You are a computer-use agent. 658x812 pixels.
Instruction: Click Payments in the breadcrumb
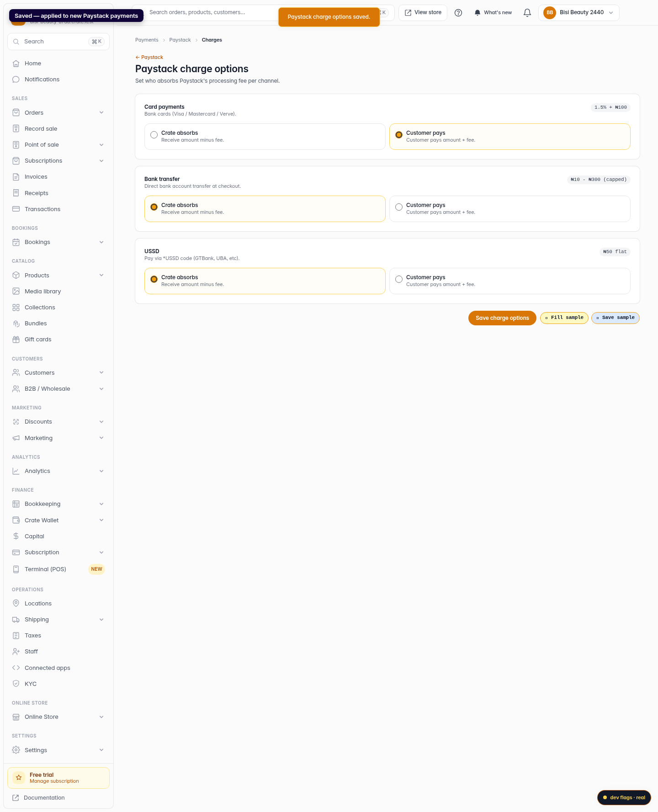(147, 40)
